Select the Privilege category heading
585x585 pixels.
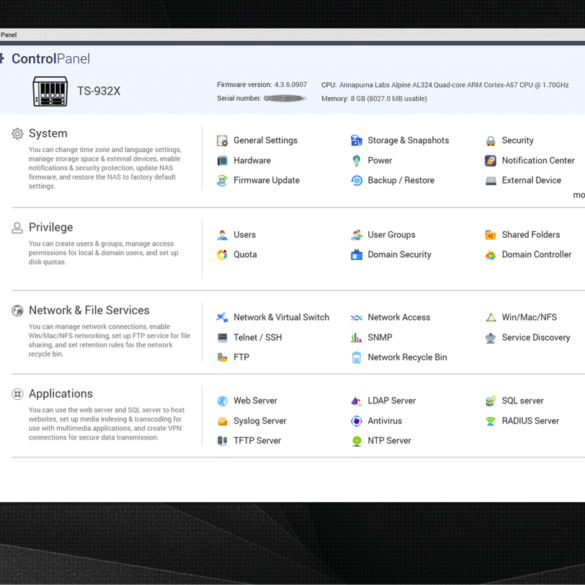[51, 228]
